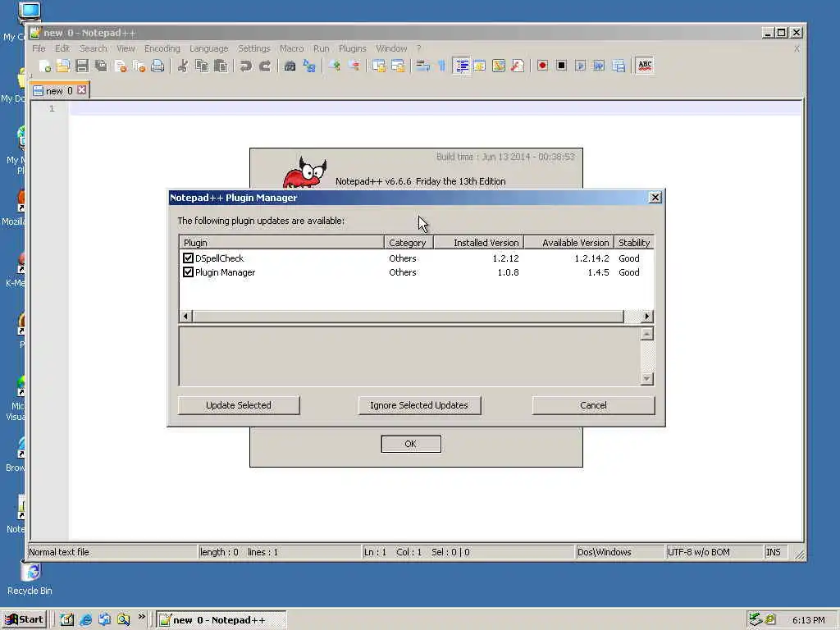Click the Stop Recording macro icon

[561, 66]
